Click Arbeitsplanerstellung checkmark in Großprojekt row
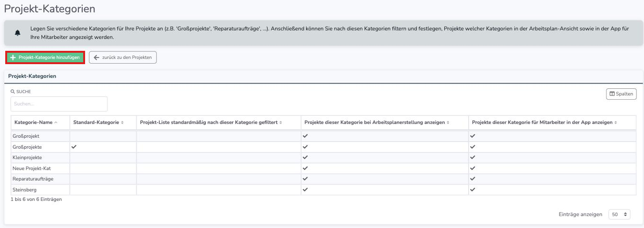Image resolution: width=644 pixels, height=228 pixels. tap(305, 136)
